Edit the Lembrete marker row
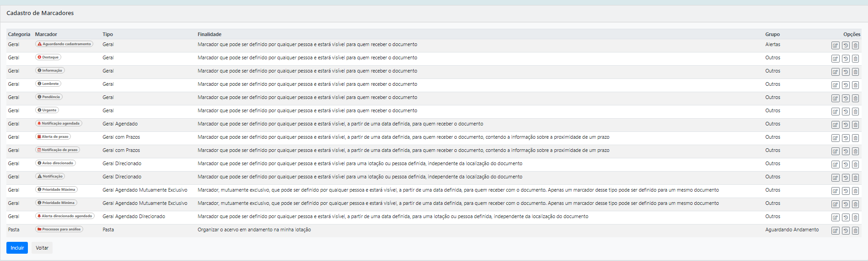 [x=835, y=85]
